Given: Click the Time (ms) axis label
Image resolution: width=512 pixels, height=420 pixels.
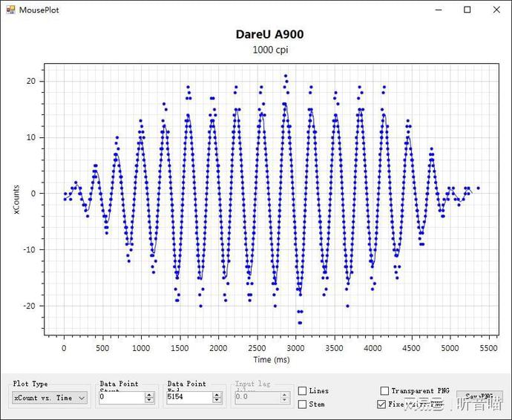Looking at the screenshot, I should tap(272, 360).
